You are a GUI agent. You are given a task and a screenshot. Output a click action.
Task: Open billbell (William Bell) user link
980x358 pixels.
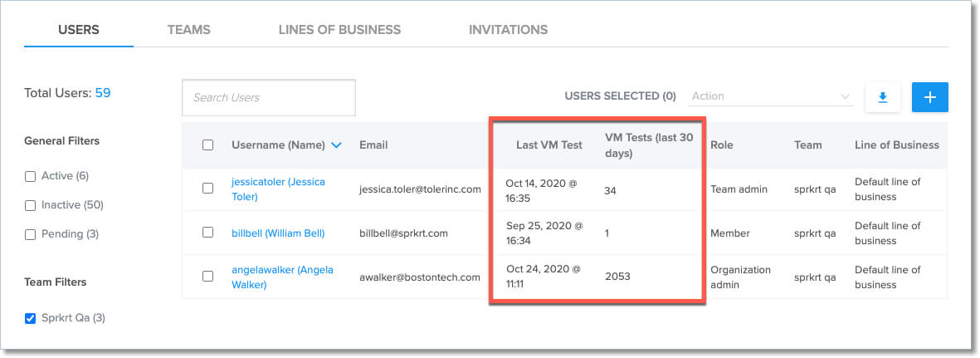coord(278,233)
